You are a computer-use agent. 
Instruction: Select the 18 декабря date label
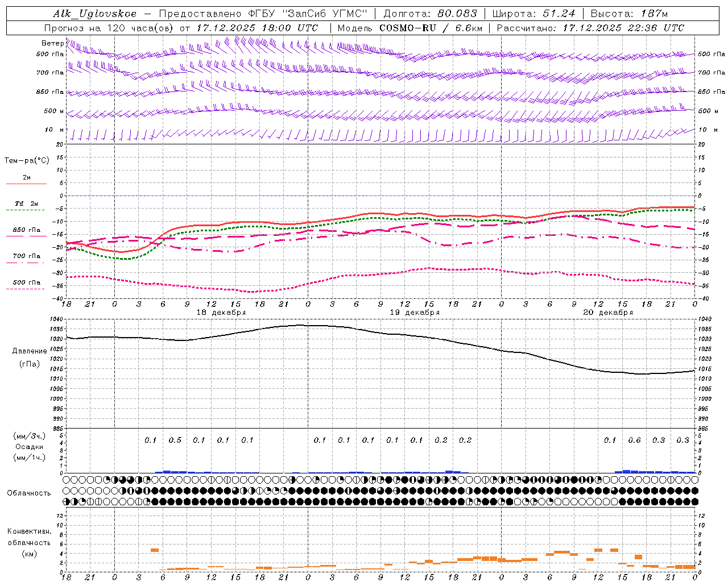221,313
